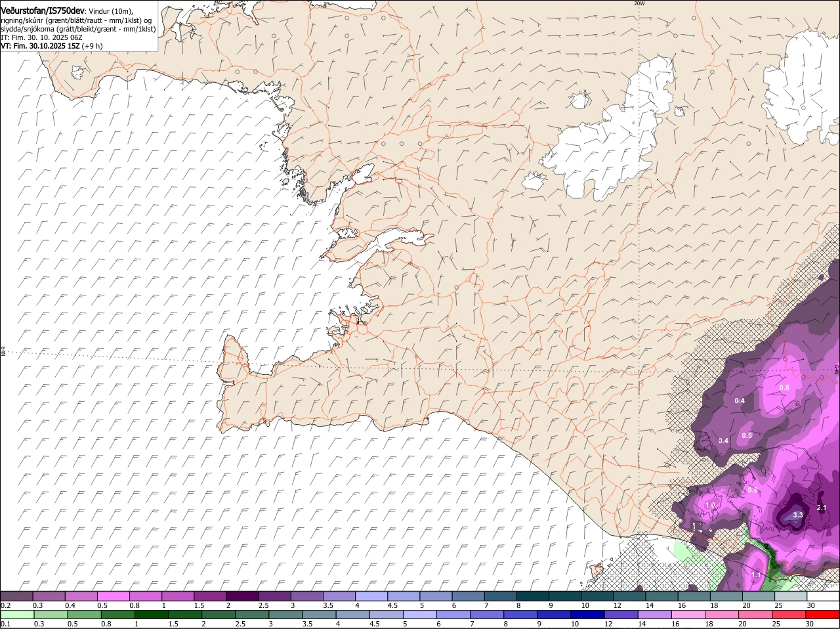Click the '3.5' label under the lower legend

(307, 624)
